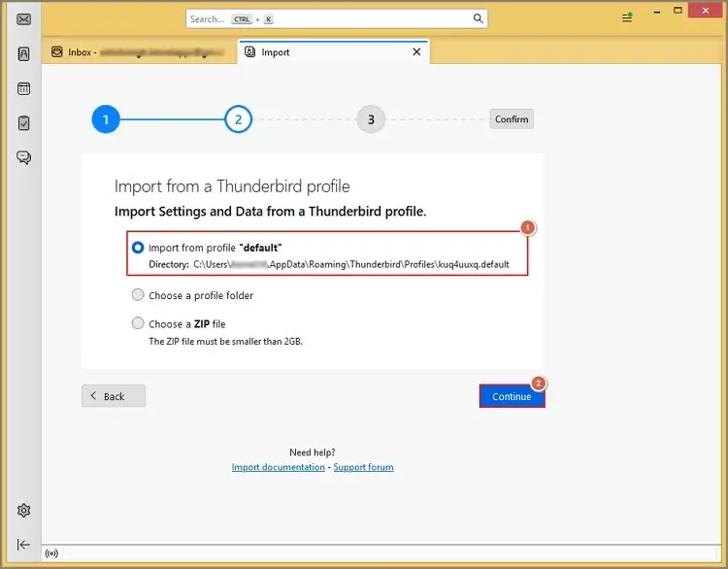728x569 pixels.
Task: Select Choose a ZIP file option
Action: pyautogui.click(x=138, y=323)
